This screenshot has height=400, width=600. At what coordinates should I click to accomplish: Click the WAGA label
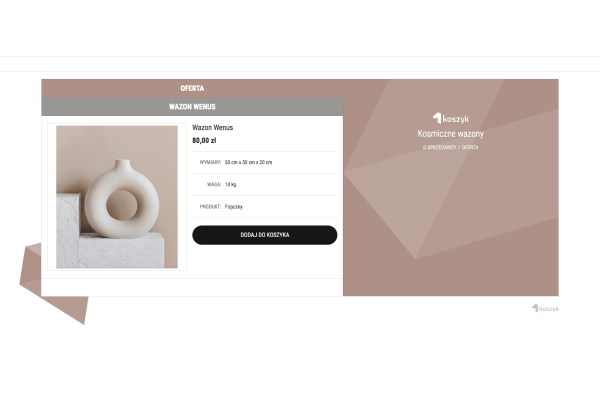coord(214,184)
